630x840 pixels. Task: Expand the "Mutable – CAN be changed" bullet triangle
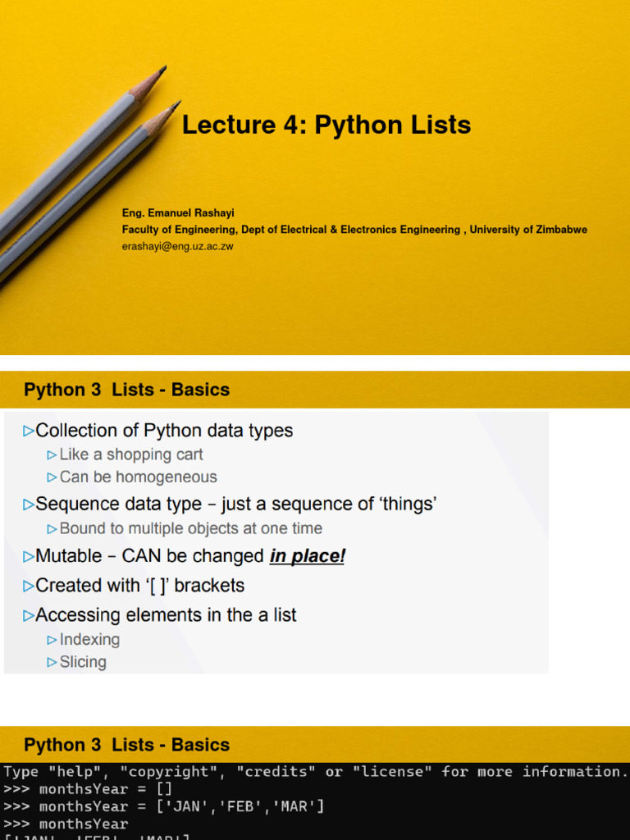tap(29, 557)
